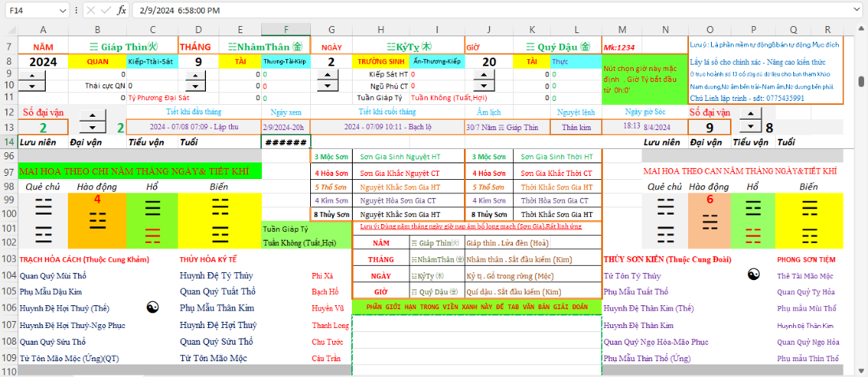Viewport: 868px width, 377px height.
Task: Increase the month value 9 using up arrow
Action: (x=196, y=75)
